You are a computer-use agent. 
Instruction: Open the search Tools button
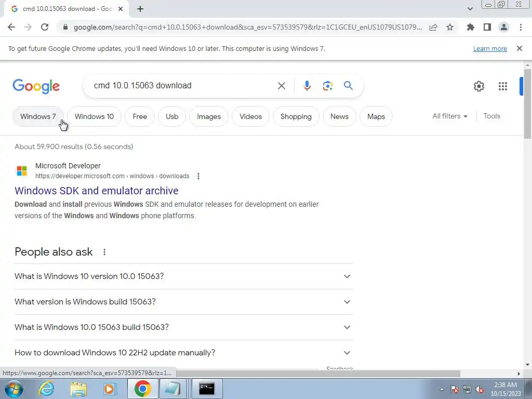(x=491, y=116)
